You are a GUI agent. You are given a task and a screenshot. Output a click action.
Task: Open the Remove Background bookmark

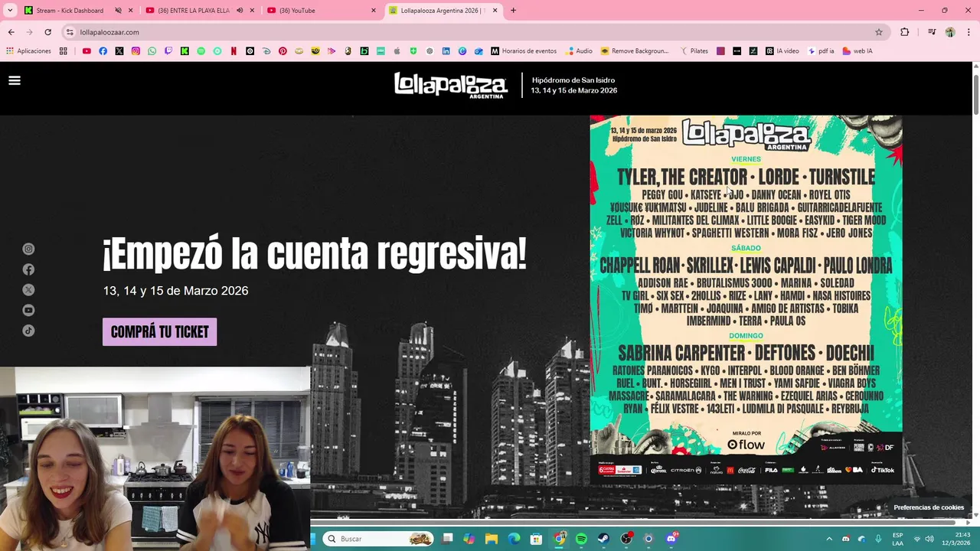[635, 51]
